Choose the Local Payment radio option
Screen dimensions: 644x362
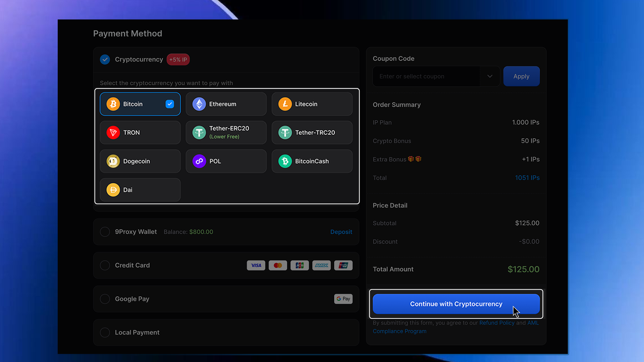[x=105, y=333]
